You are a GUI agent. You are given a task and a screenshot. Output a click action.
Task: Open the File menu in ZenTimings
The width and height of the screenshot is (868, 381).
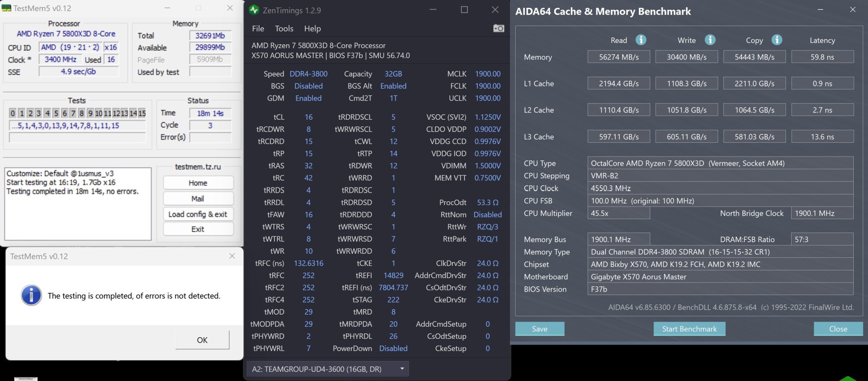click(x=258, y=29)
